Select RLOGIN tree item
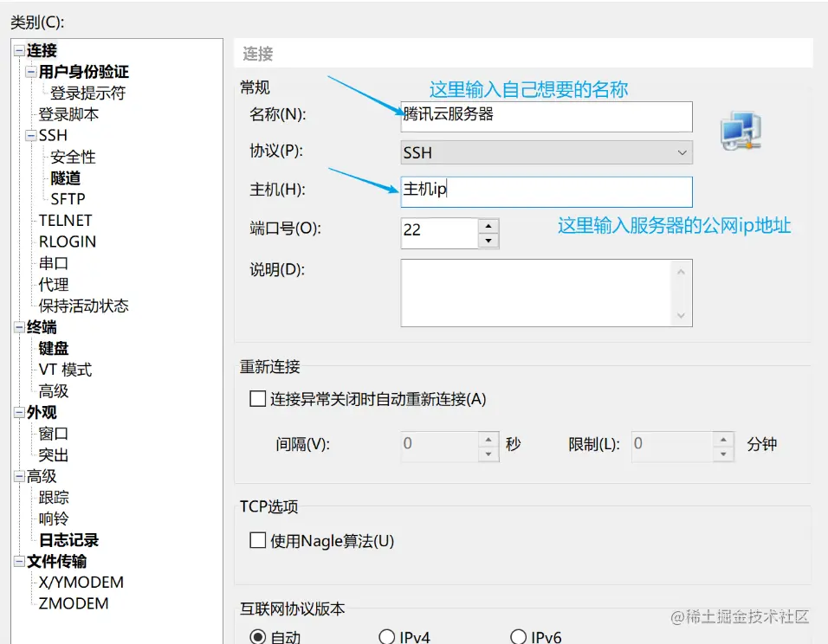Screen dimensions: 828x644 click(68, 241)
